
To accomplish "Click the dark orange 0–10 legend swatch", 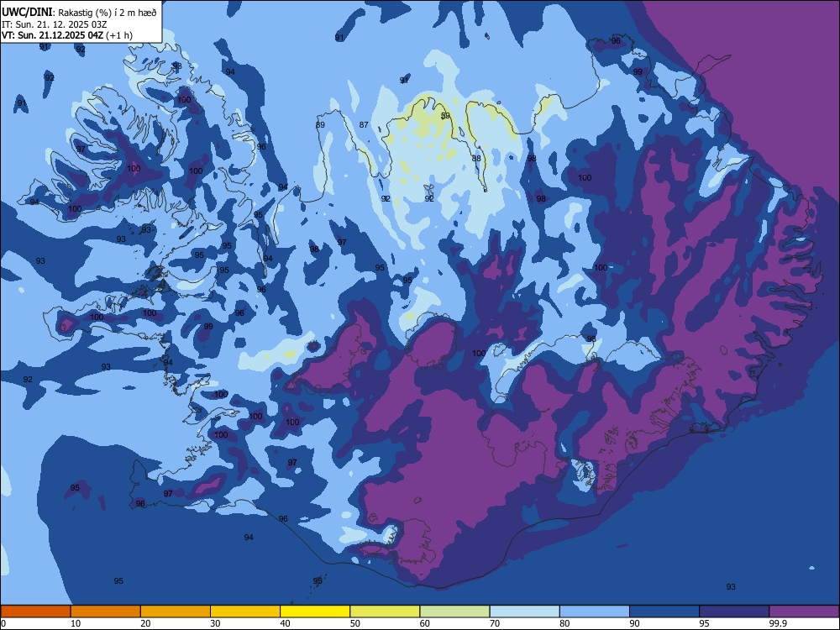I will [36, 612].
